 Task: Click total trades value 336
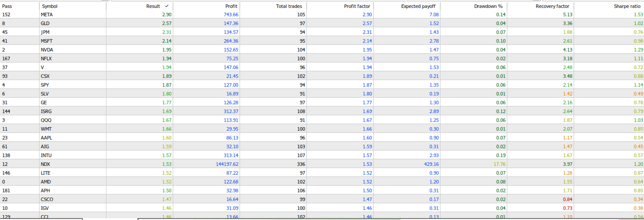point(301,164)
